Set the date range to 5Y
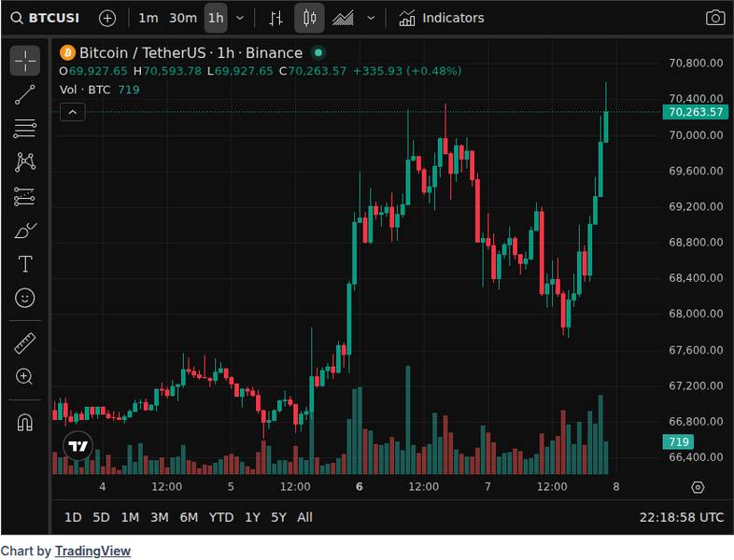The image size is (734, 560). pos(278,517)
